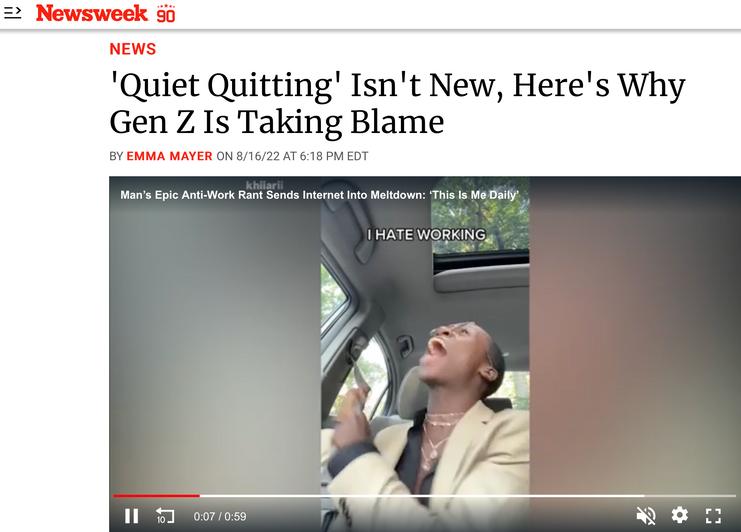Open author Emma Mayer's page

click(x=169, y=156)
